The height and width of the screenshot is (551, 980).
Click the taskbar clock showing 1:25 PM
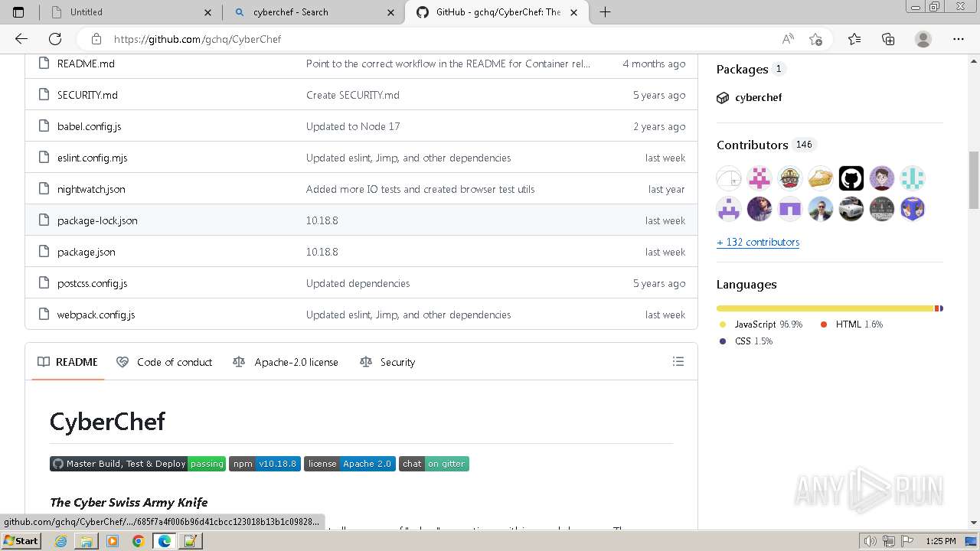click(941, 541)
